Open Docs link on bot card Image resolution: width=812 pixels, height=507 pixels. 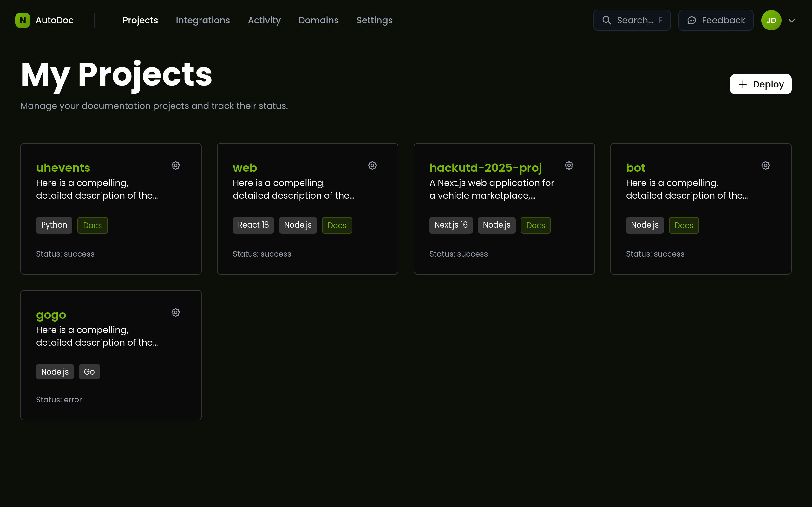click(684, 225)
